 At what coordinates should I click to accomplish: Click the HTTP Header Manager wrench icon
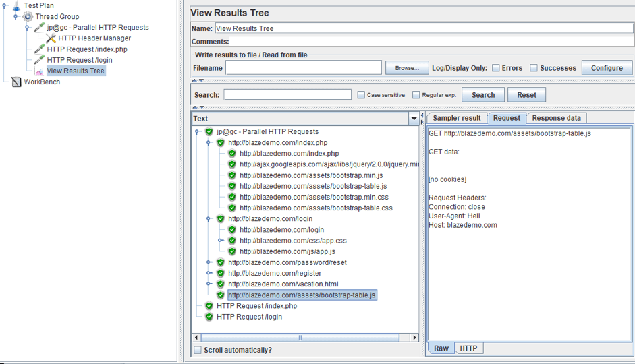coord(51,38)
